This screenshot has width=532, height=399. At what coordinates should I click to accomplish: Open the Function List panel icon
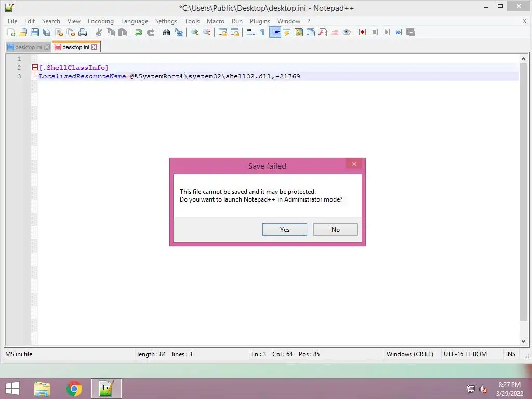click(323, 32)
